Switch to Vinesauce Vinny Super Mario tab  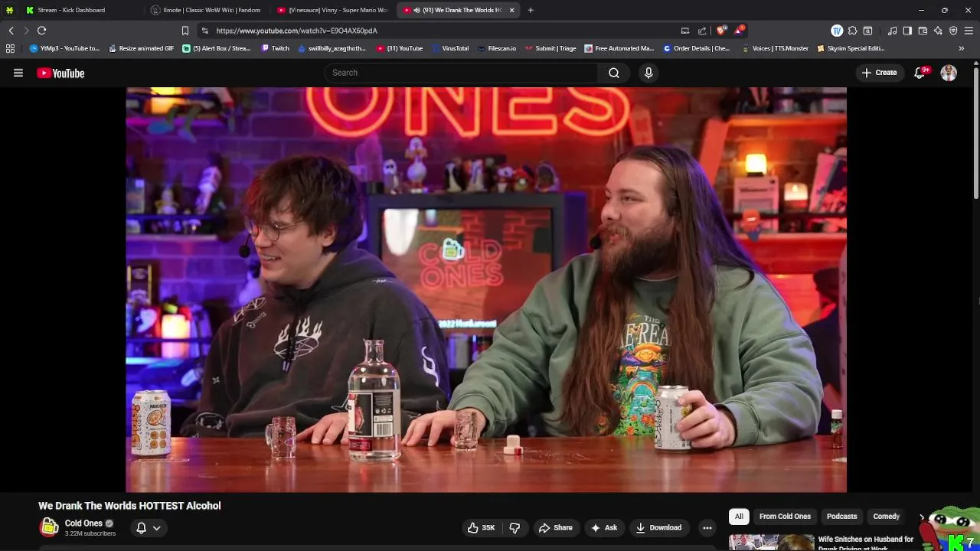click(333, 10)
